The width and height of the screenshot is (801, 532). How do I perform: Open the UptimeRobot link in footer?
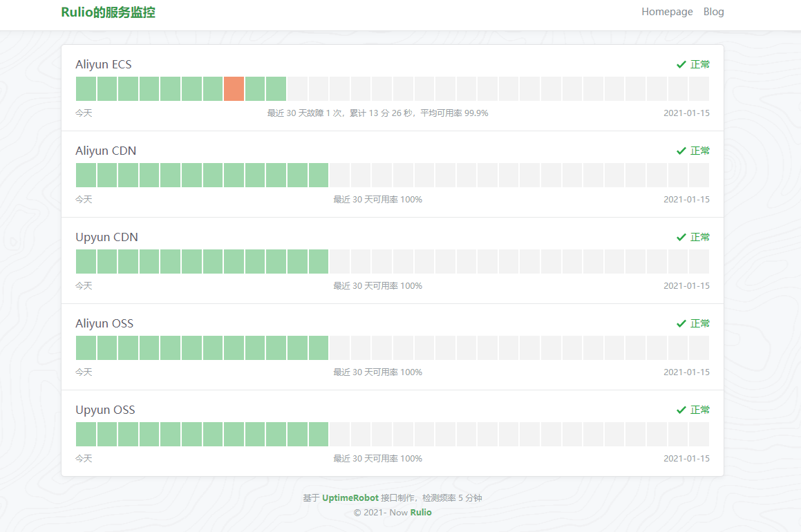[350, 498]
